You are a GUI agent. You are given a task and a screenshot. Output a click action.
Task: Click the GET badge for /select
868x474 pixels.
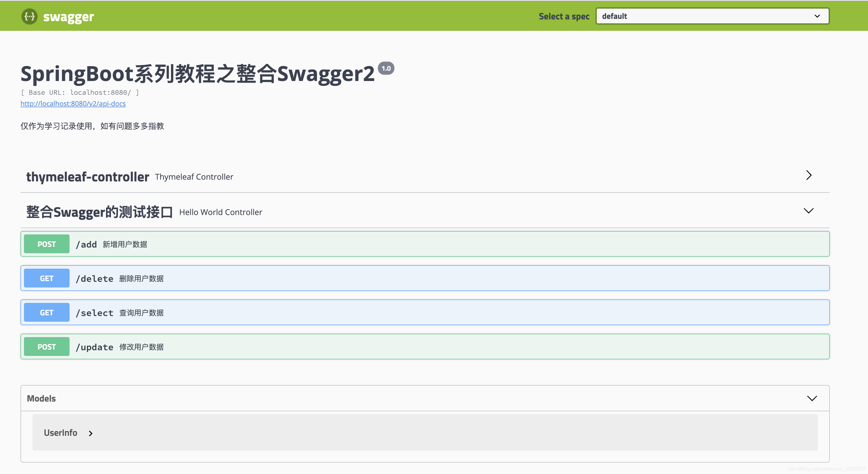coord(47,313)
